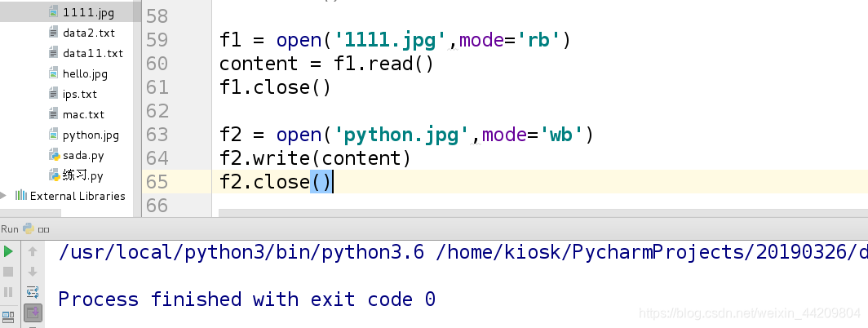
Task: Click the External Libraries bar-chart icon
Action: click(x=21, y=195)
